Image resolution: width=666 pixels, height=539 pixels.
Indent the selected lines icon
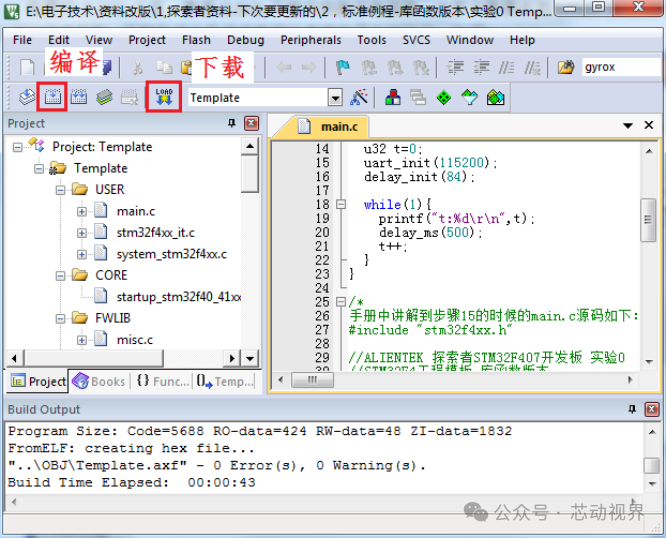[x=455, y=67]
